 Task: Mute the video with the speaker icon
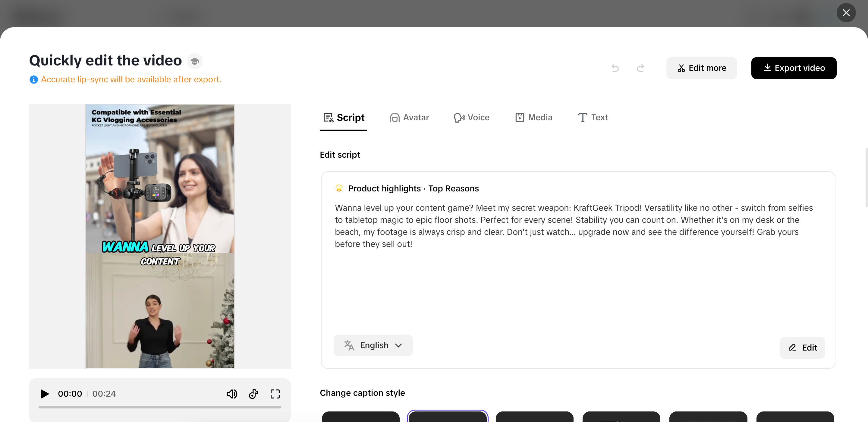232,393
